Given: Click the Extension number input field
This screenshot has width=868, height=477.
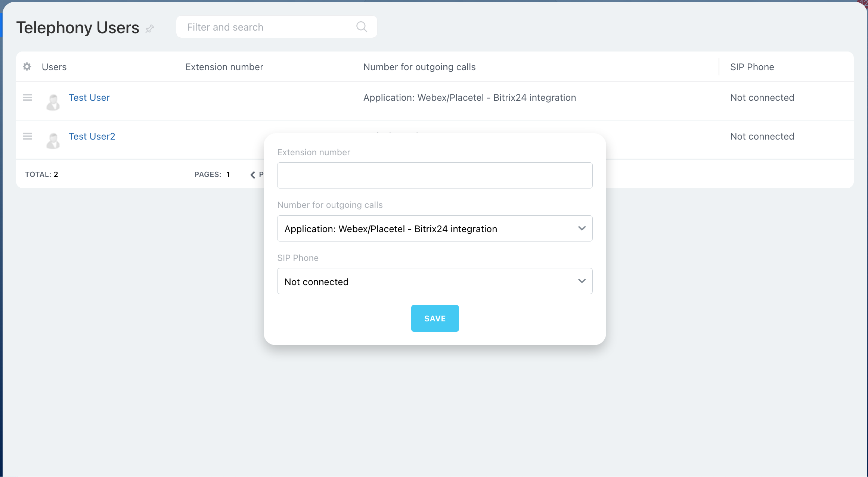Looking at the screenshot, I should click(434, 175).
